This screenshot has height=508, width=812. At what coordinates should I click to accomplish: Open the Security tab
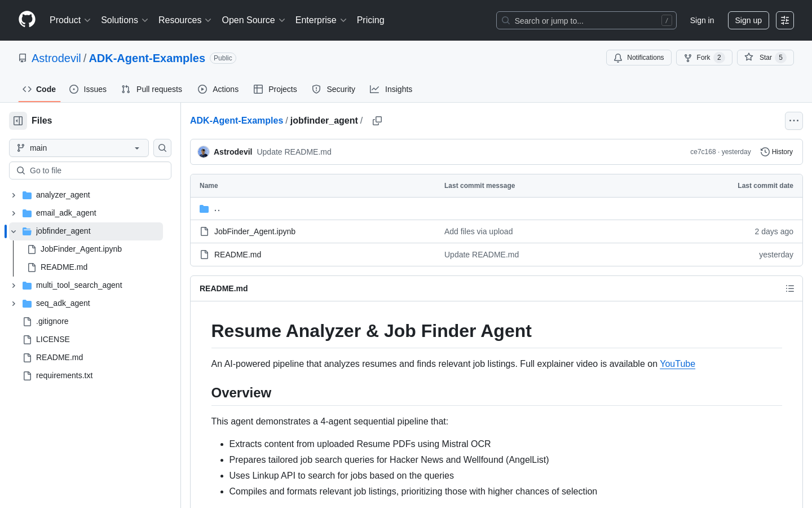click(x=333, y=89)
